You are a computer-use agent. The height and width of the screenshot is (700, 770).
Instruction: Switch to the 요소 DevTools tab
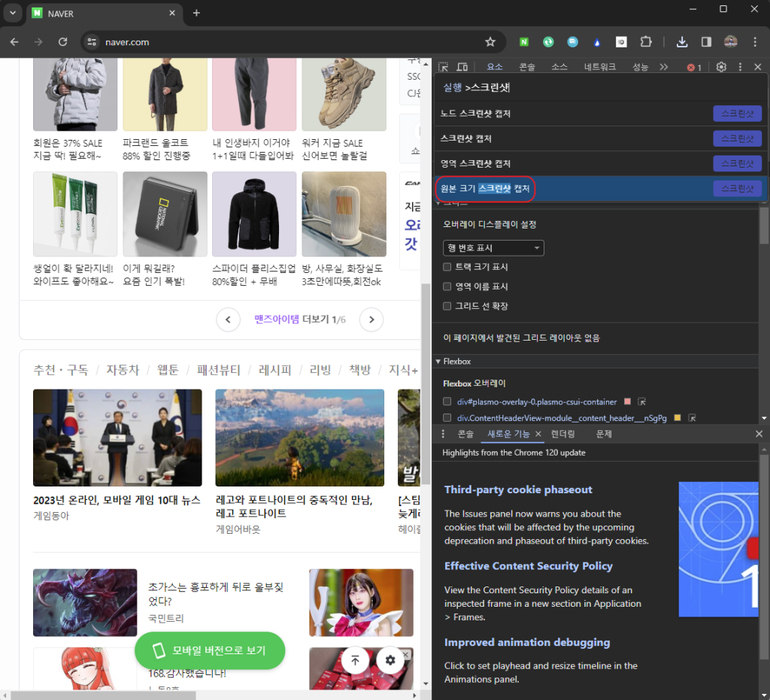click(x=495, y=67)
